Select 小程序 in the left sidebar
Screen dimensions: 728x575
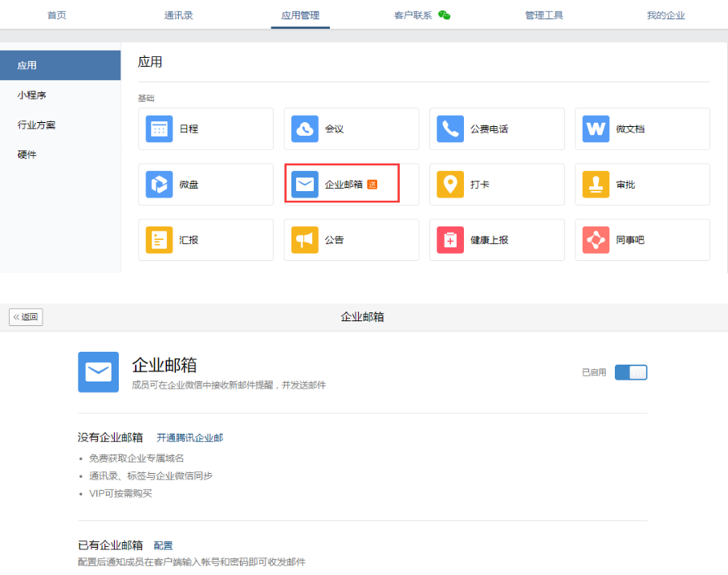(32, 96)
